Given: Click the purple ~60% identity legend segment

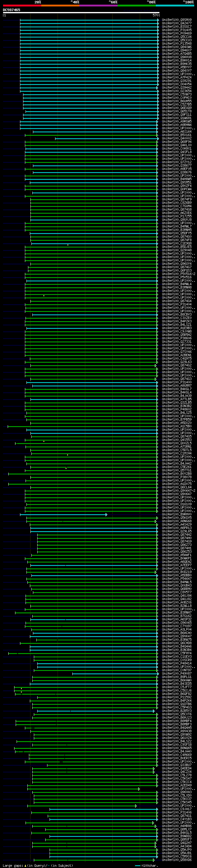Looking at the screenshot, I should 99,6.
